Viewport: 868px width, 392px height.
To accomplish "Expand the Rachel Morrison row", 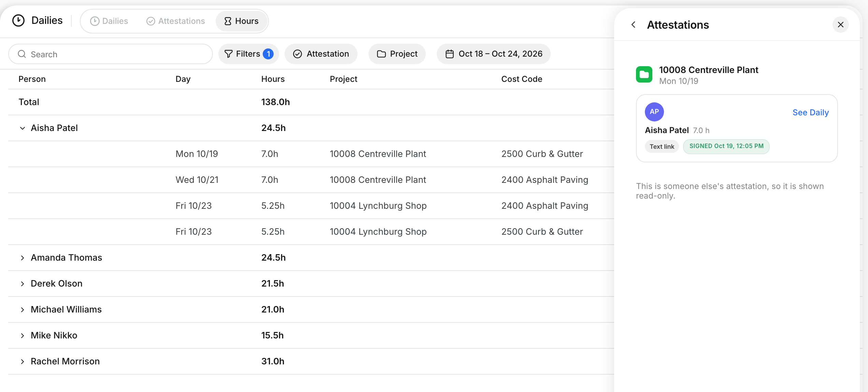I will (23, 362).
